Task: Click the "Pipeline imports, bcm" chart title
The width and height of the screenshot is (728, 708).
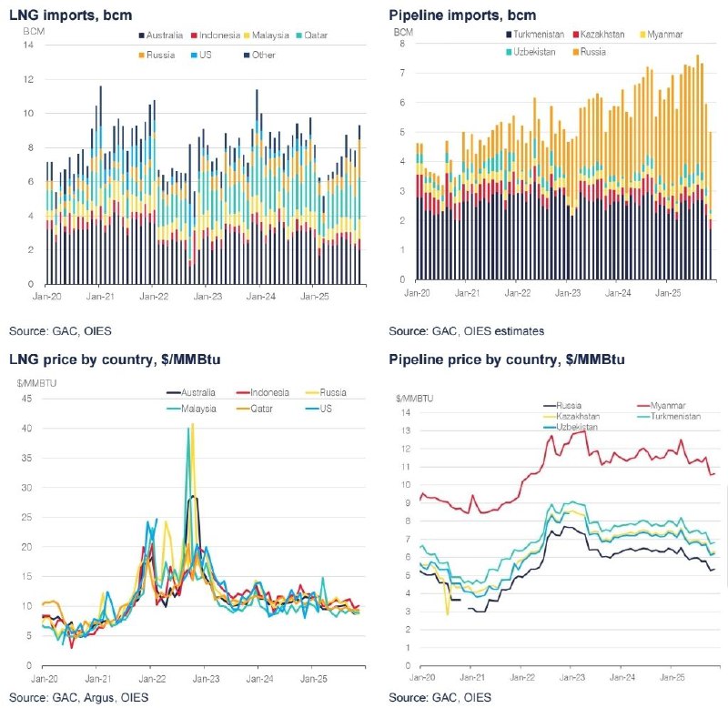Action: [x=461, y=15]
